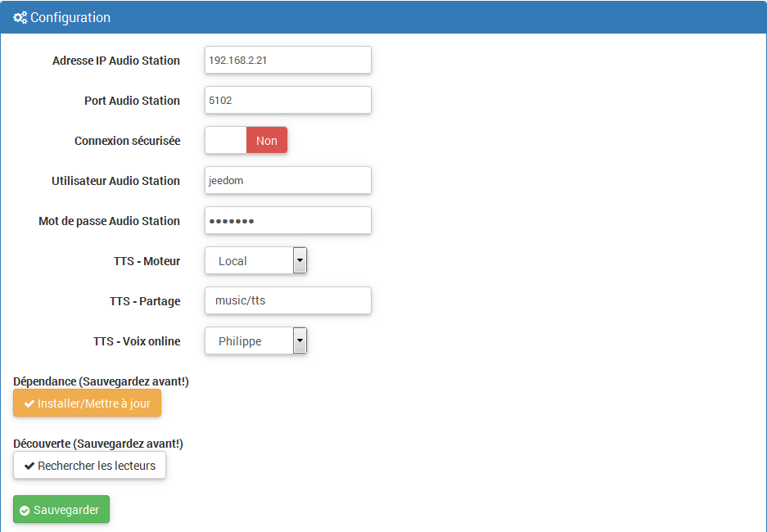Click the red Non label of the toggle

(267, 140)
